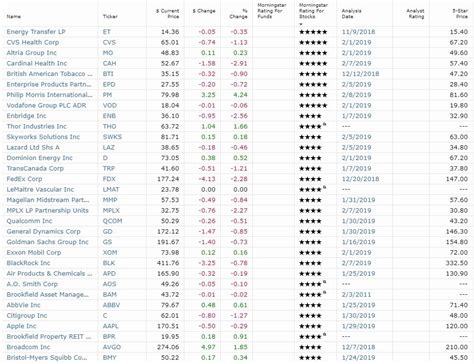
Task: Click the MO ticker link
Action: coord(108,53)
